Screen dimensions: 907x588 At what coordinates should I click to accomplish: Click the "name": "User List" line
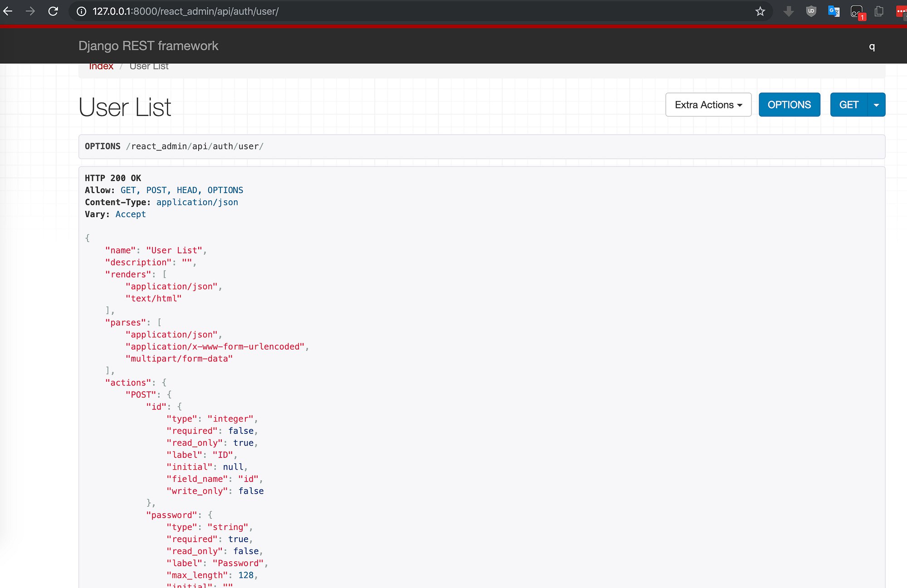(156, 250)
